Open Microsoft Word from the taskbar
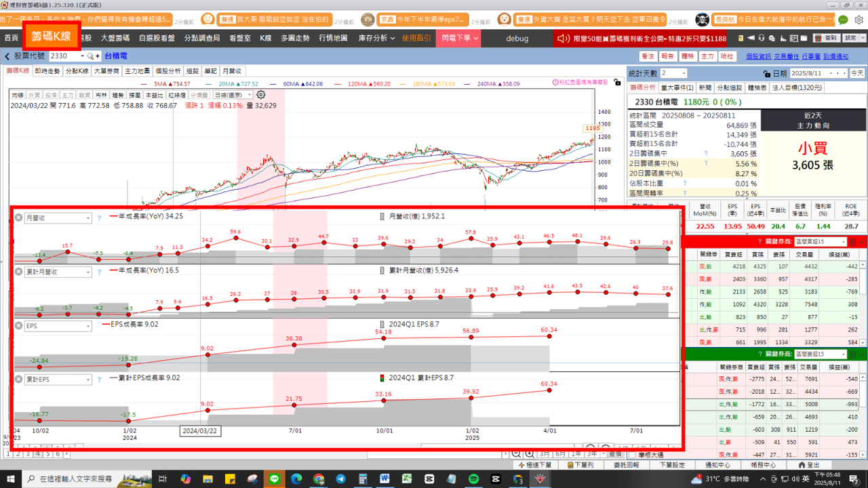The height and width of the screenshot is (488, 868). click(x=385, y=479)
